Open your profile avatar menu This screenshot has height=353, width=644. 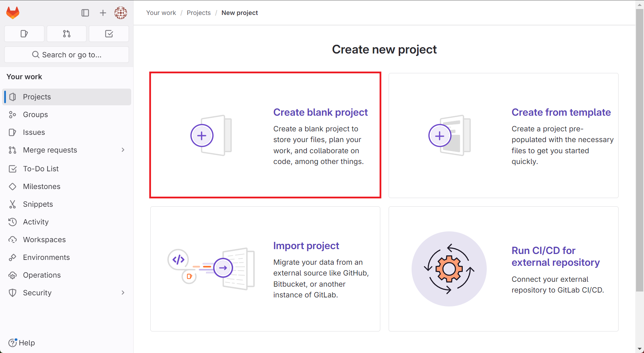pos(121,13)
